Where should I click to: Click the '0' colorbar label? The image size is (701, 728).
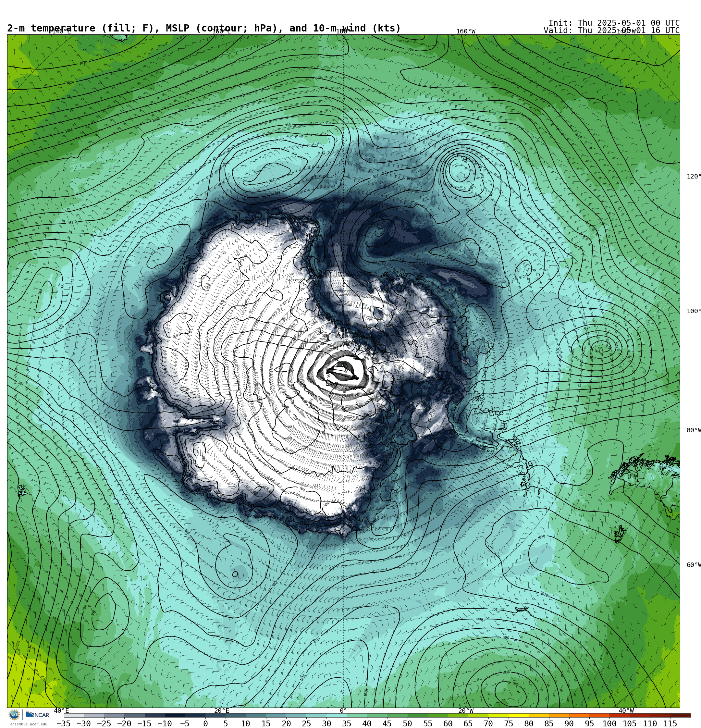coord(205,723)
